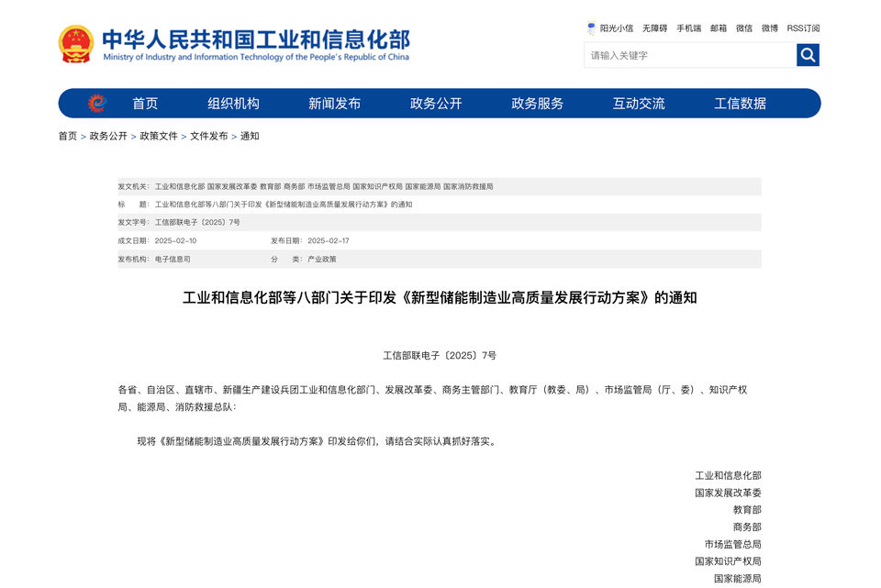
Task: Click the 邮箱 mailbox link
Action: [719, 28]
